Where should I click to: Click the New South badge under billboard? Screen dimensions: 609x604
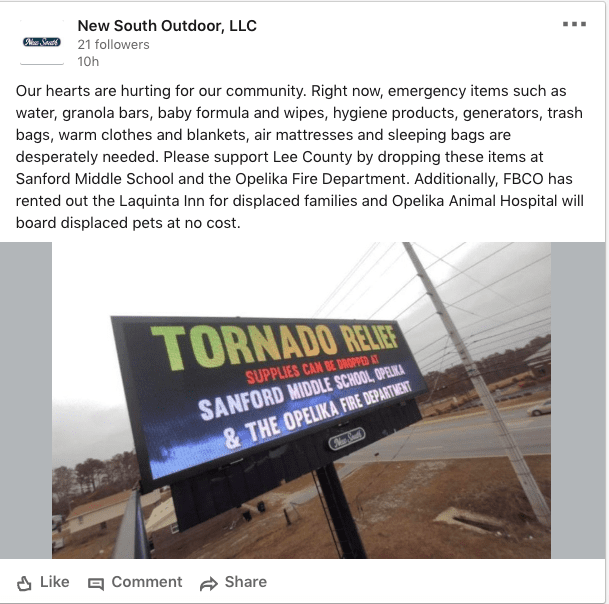point(347,439)
